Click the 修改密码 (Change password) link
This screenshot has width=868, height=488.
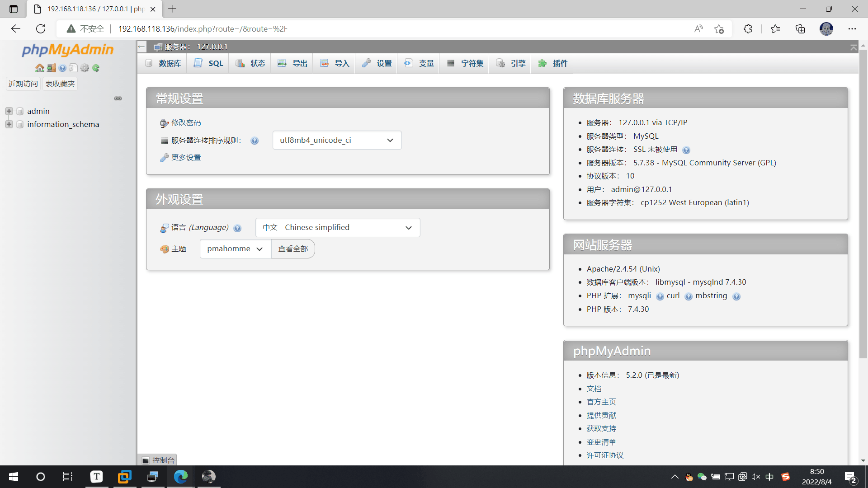(186, 123)
